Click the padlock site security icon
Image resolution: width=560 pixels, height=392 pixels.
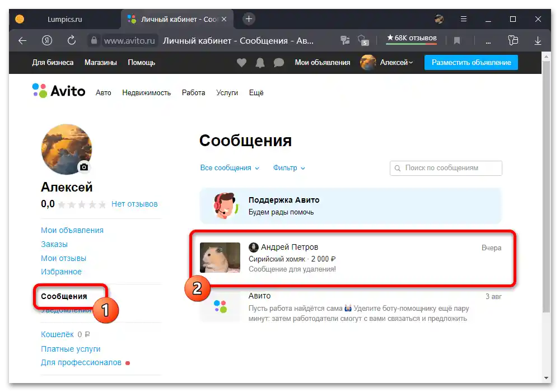click(x=94, y=40)
